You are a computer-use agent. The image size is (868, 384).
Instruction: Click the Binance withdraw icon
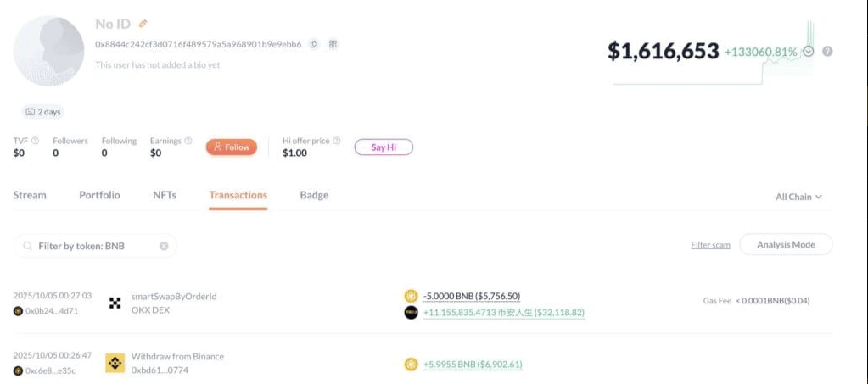[x=115, y=363]
